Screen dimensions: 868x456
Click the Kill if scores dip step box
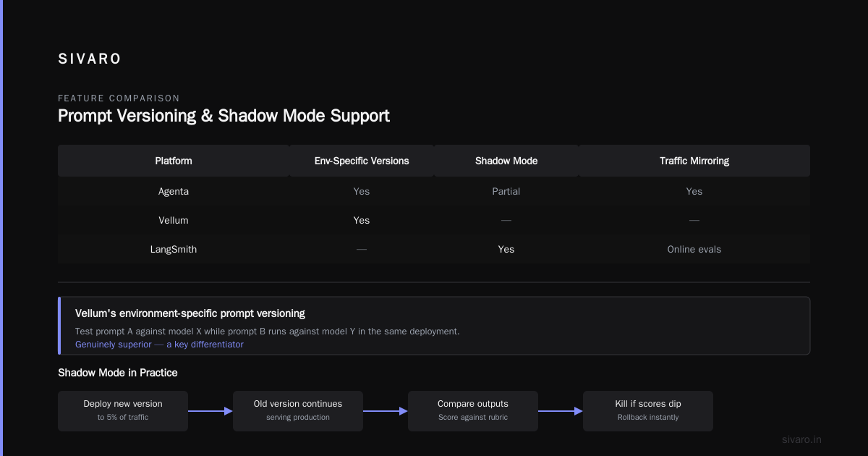648,411
